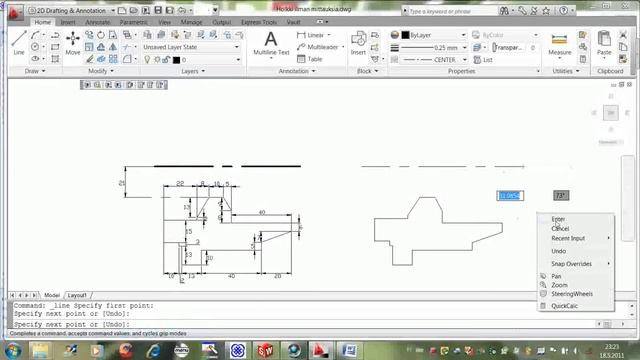Select the Move tool
The height and width of the screenshot is (360, 640).
[73, 43]
